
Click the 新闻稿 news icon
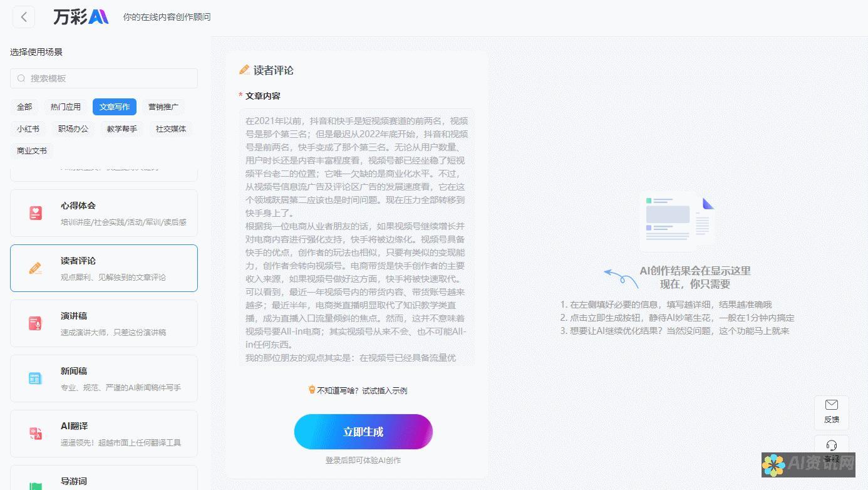[x=36, y=378]
